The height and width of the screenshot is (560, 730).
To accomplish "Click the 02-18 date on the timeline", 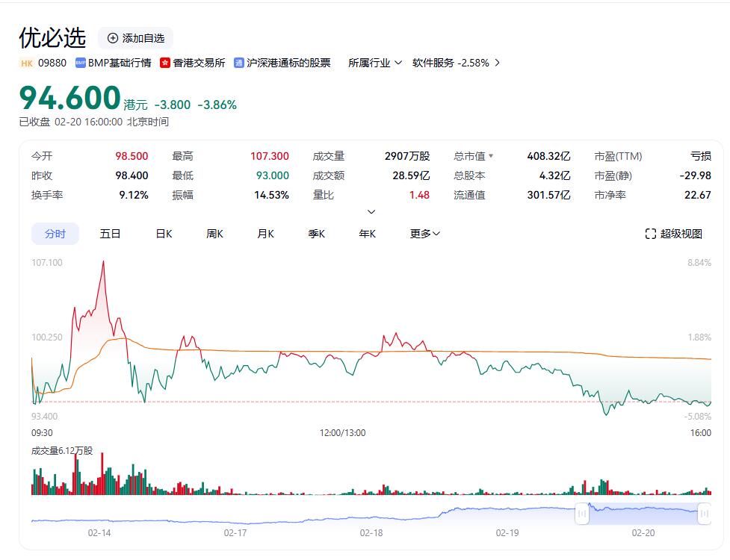I will (x=371, y=533).
